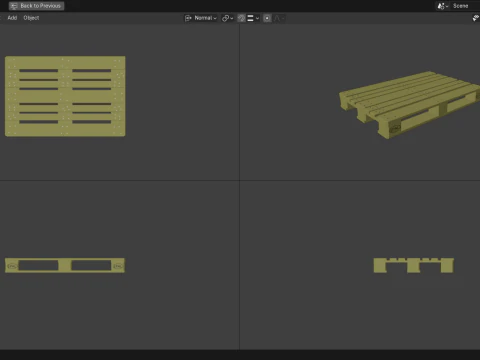480x360 pixels.
Task: Select the pallet in the top view
Action: (x=65, y=96)
